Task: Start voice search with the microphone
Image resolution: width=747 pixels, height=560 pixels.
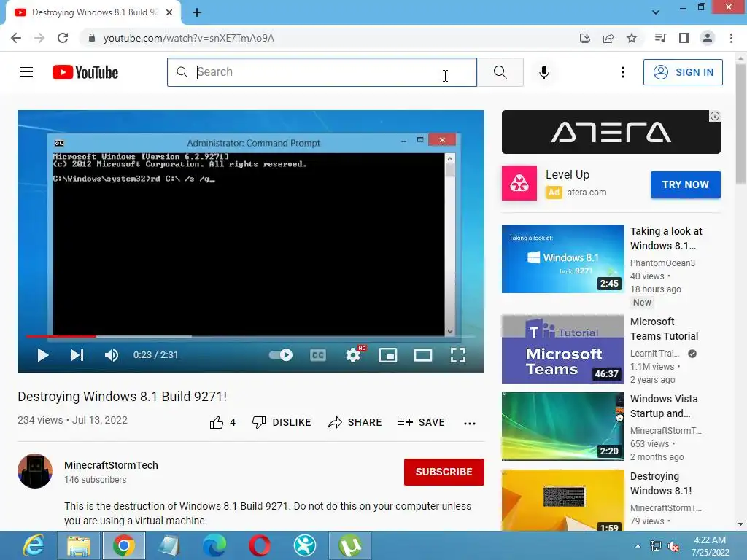Action: pyautogui.click(x=543, y=72)
